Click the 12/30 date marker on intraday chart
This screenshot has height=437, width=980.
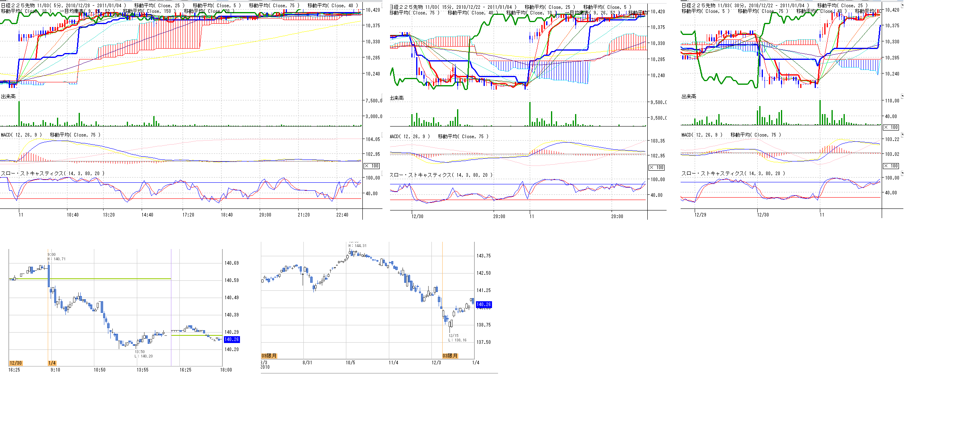(x=16, y=363)
